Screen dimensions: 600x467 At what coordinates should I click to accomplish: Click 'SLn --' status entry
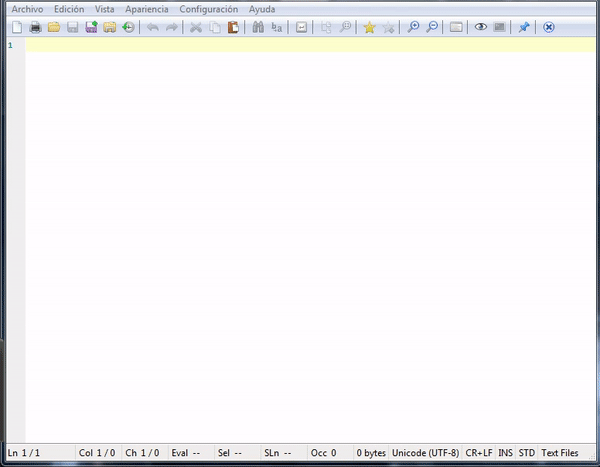point(284,453)
